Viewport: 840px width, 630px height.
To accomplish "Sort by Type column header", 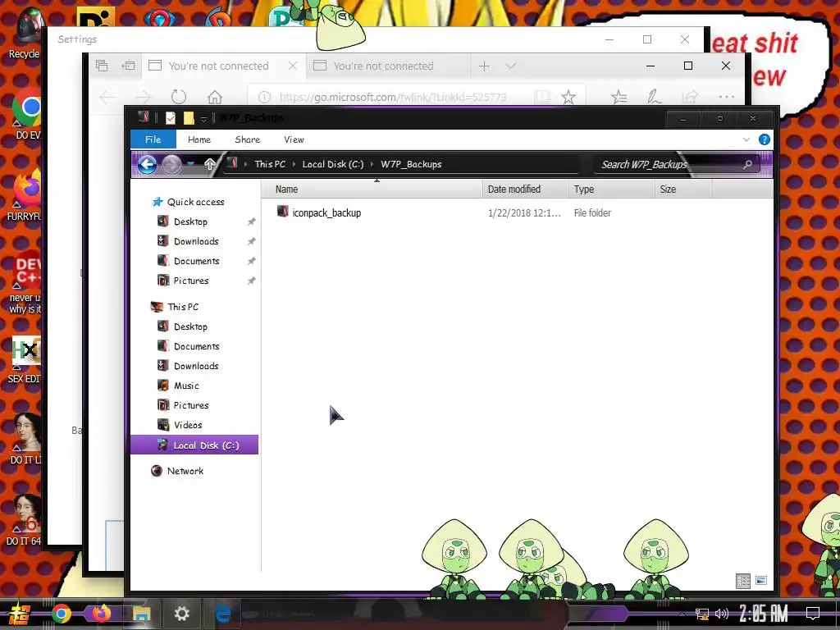I will pyautogui.click(x=611, y=189).
